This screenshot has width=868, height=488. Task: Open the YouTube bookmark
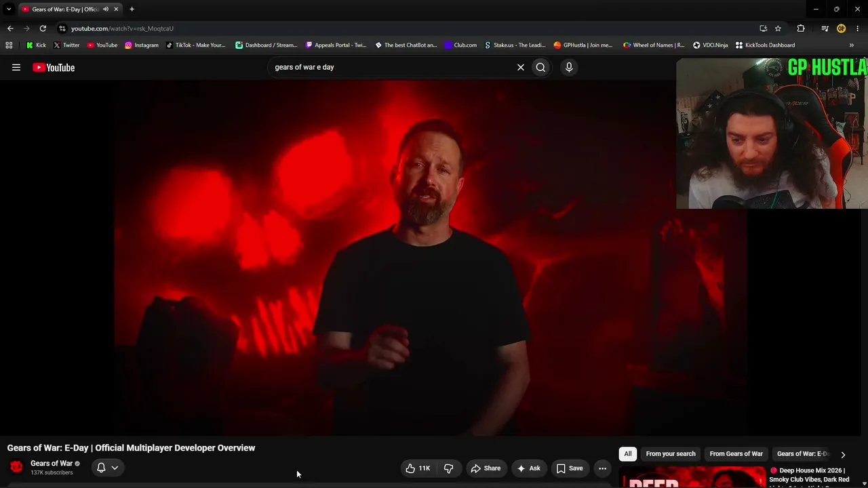point(102,45)
